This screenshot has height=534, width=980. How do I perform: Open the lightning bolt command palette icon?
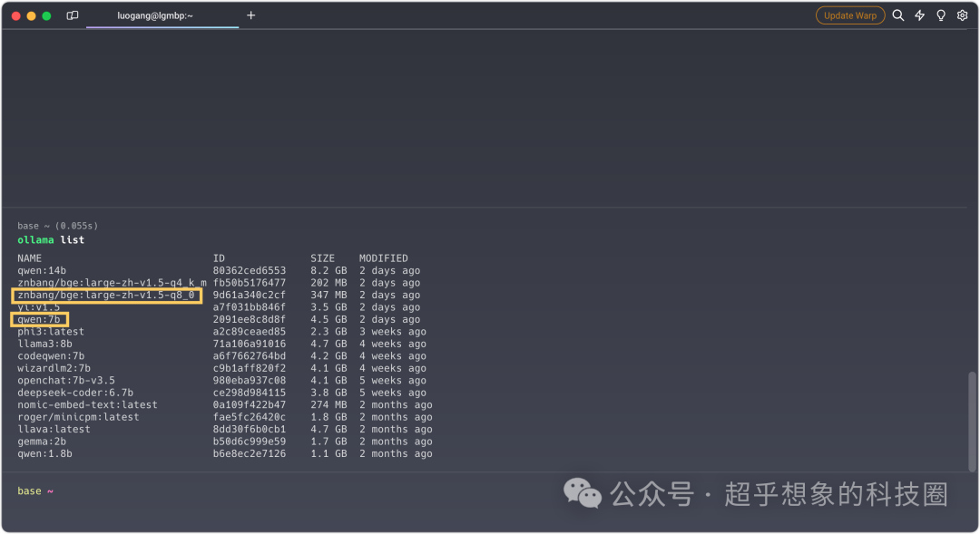point(919,15)
